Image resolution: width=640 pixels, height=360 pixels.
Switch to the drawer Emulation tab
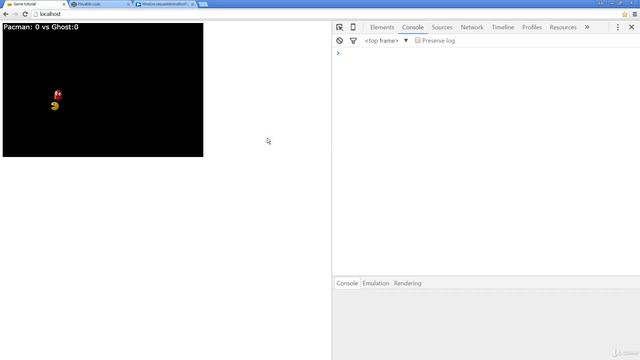click(x=376, y=283)
